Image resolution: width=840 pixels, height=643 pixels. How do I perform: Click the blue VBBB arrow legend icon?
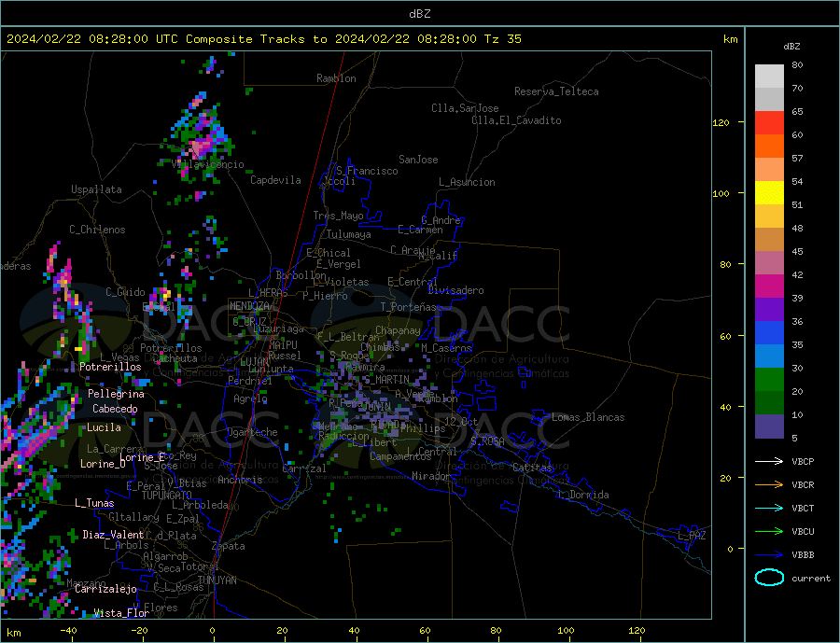769,554
